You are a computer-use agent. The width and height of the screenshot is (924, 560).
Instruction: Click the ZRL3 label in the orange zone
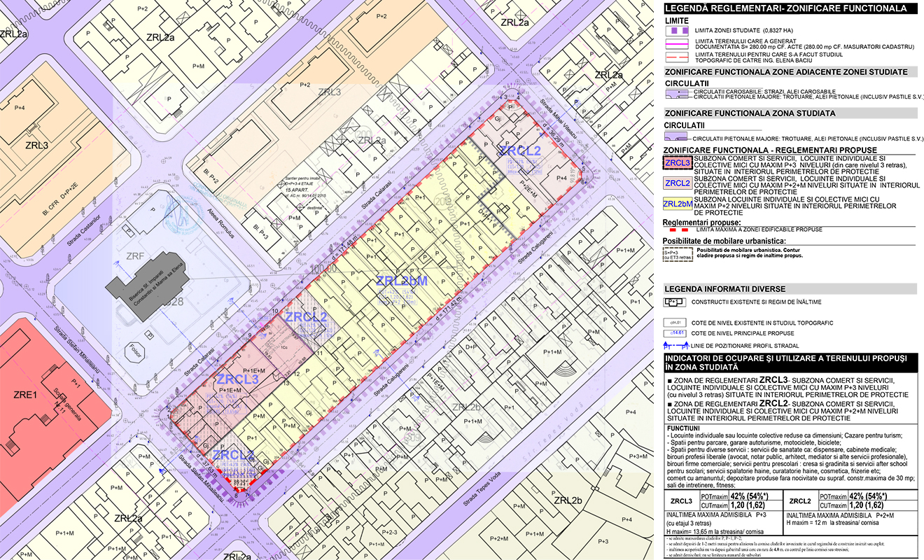click(x=36, y=146)
